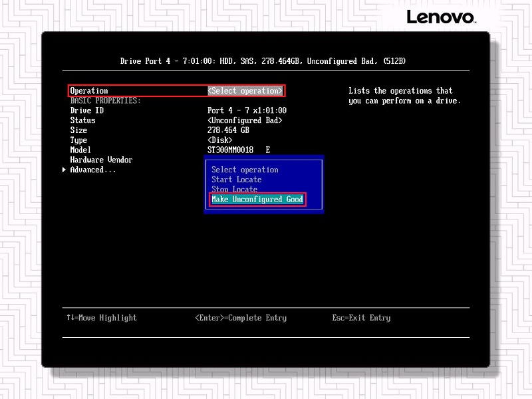Image resolution: width=532 pixels, height=399 pixels.
Task: Choose Make Unconfigured Good from the operation list
Action: point(257,199)
